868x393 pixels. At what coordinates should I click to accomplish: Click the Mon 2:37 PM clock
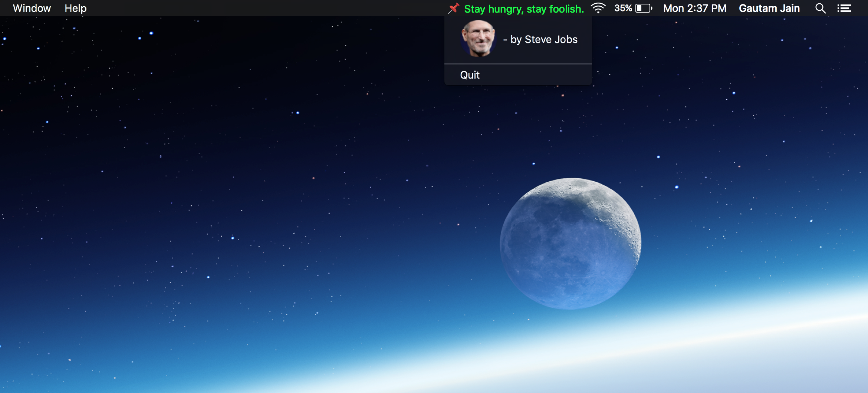pos(695,8)
